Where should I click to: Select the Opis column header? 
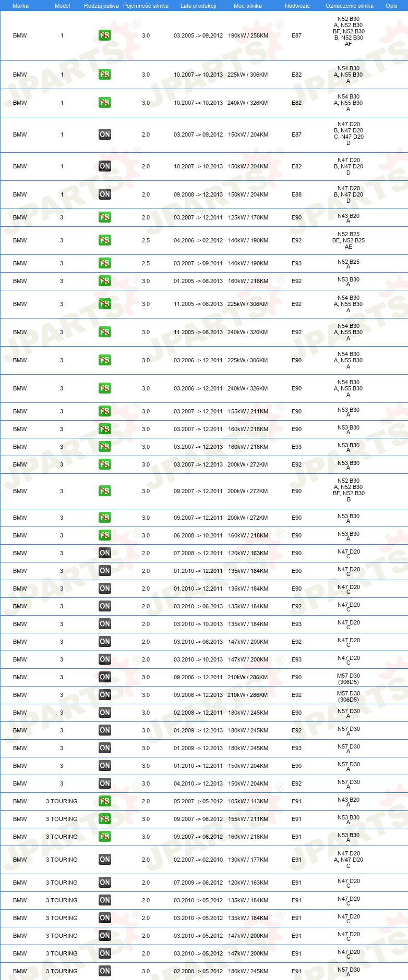coord(391,6)
